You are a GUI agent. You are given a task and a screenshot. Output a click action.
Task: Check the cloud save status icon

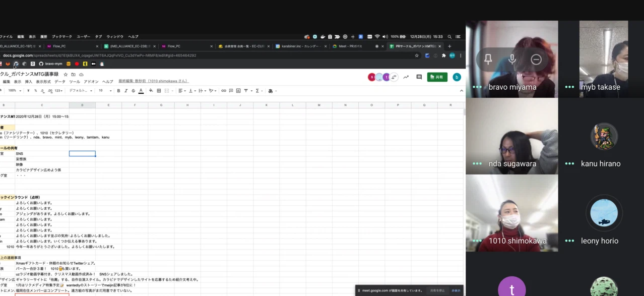pyautogui.click(x=81, y=75)
